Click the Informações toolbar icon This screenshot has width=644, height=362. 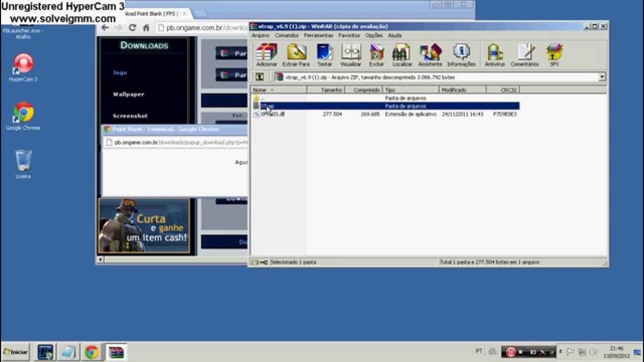461,55
